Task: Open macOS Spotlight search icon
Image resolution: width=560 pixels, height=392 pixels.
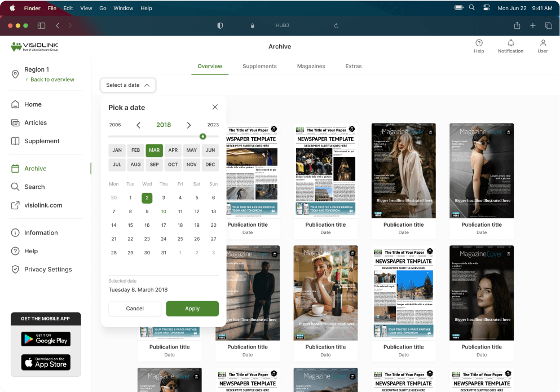Action: pyautogui.click(x=472, y=7)
